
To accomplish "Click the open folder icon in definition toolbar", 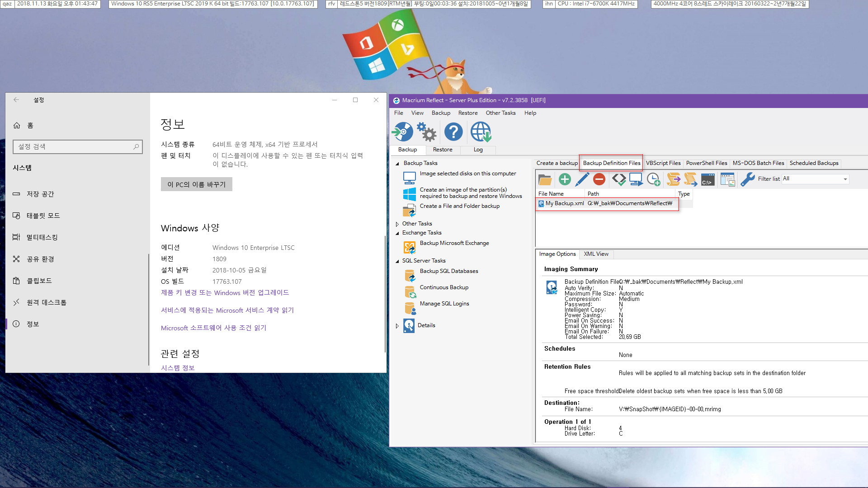I will 545,179.
